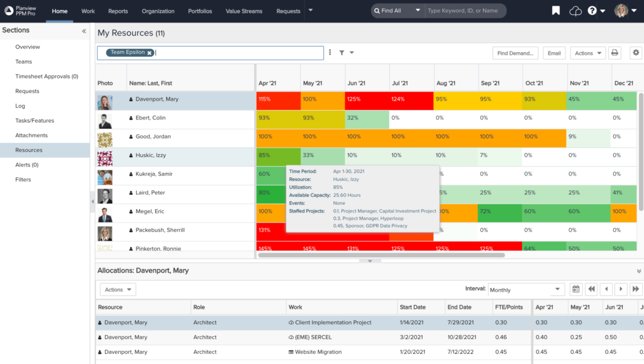
Task: Click person icon beside Davenport, Mary
Action: (x=131, y=99)
